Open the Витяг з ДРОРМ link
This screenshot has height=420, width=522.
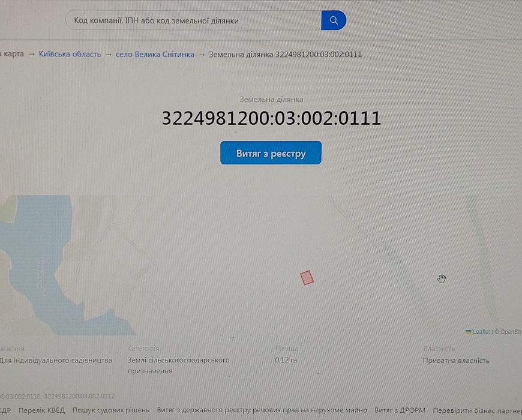(400, 410)
